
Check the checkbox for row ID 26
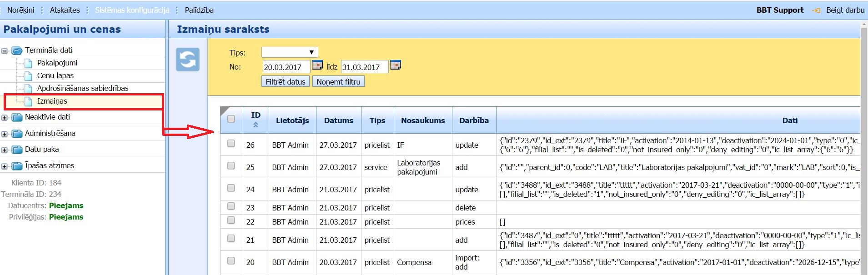click(x=231, y=144)
